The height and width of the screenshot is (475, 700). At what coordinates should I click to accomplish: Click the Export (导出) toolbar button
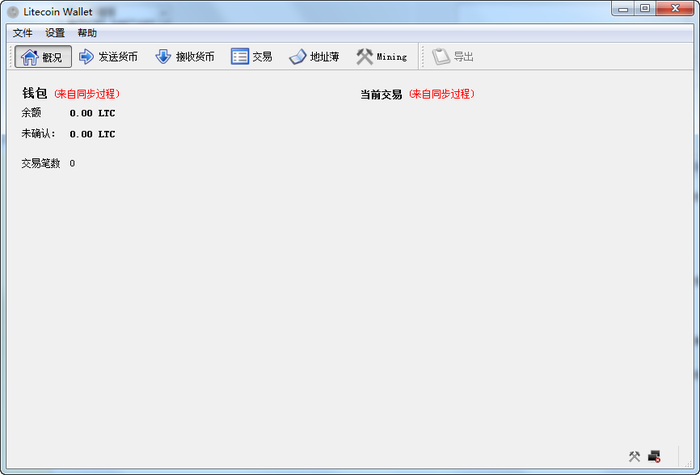click(x=453, y=57)
